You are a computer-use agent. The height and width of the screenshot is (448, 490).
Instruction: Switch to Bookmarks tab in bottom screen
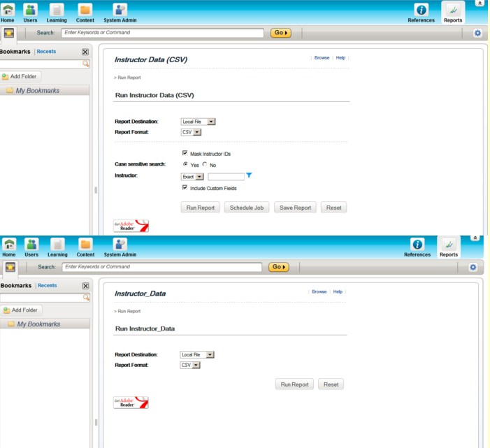[x=16, y=286]
